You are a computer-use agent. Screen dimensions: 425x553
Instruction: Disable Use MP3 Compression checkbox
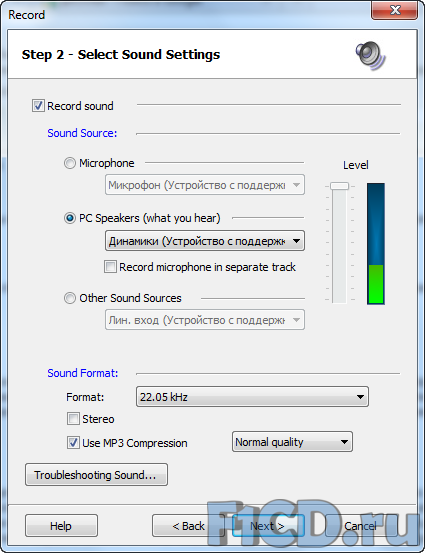coord(73,443)
